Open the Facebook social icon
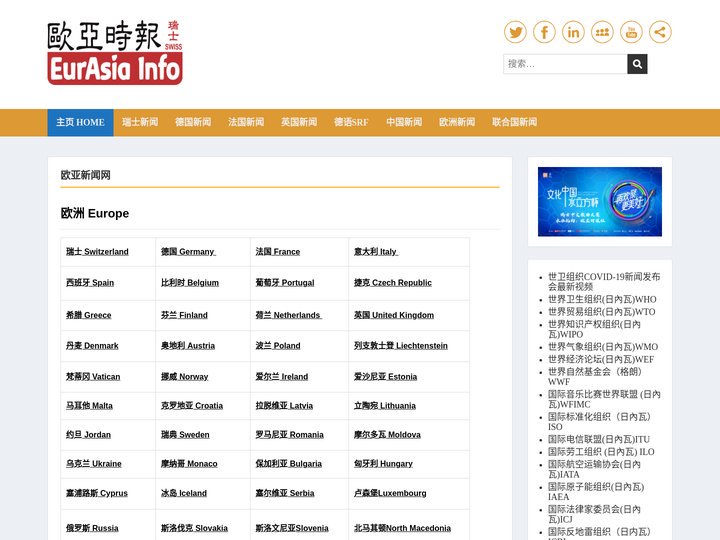Screen dimensions: 720x540 point(544,32)
